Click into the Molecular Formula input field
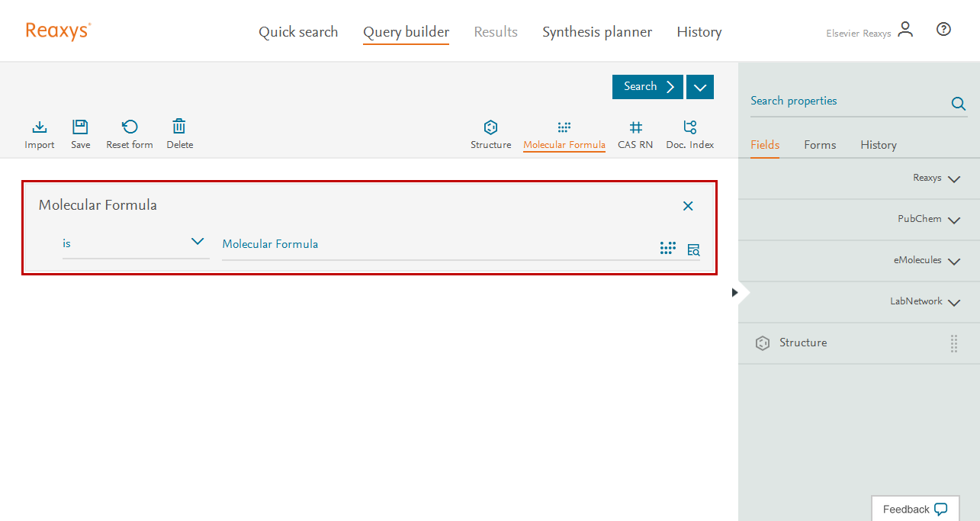The image size is (980, 521). coord(435,245)
